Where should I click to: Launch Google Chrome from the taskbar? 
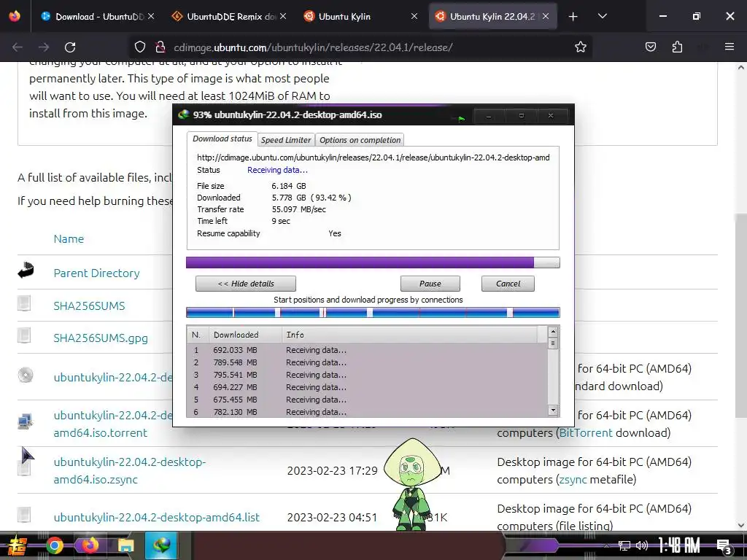point(54,545)
